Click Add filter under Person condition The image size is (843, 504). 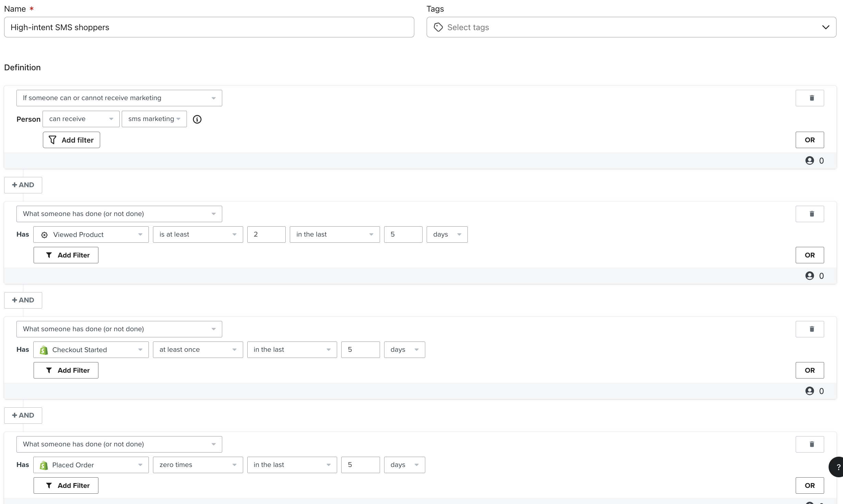71,140
